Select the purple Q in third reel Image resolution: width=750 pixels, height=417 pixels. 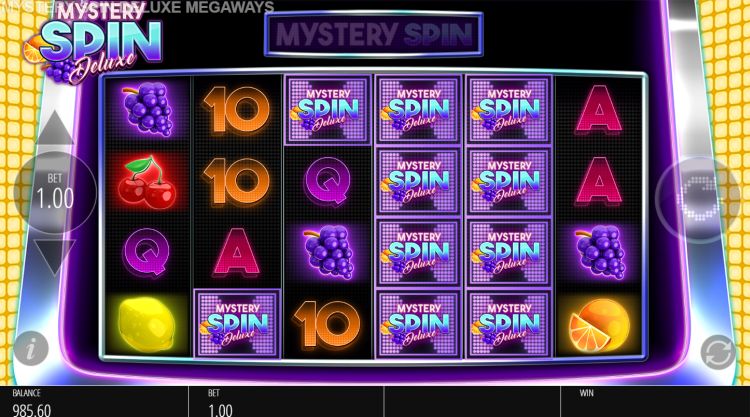coord(328,182)
